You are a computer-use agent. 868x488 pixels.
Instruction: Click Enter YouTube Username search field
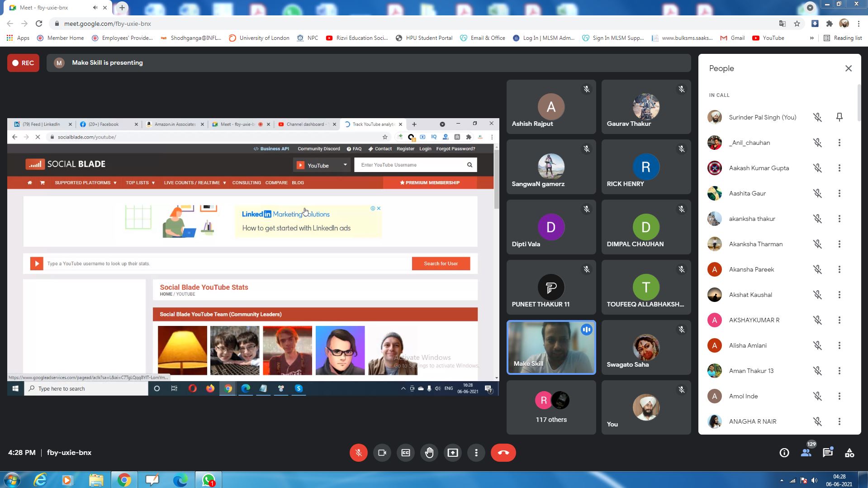coord(409,165)
